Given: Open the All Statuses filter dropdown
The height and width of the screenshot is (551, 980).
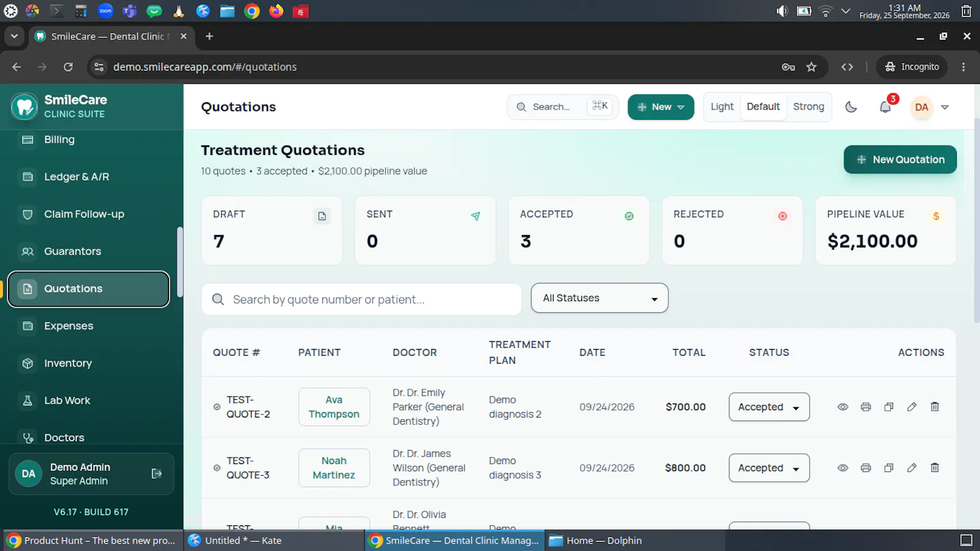Looking at the screenshot, I should 600,298.
